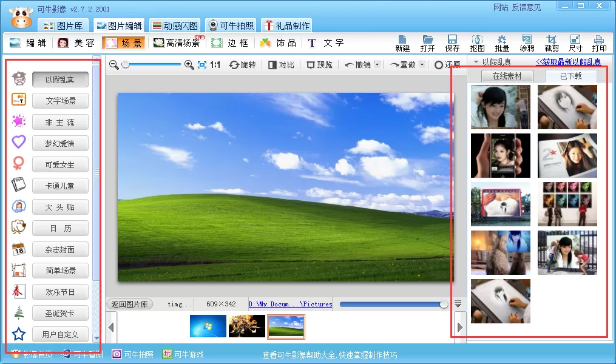Open the 饰品 accessories section
This screenshot has height=364, width=616.
click(x=278, y=43)
